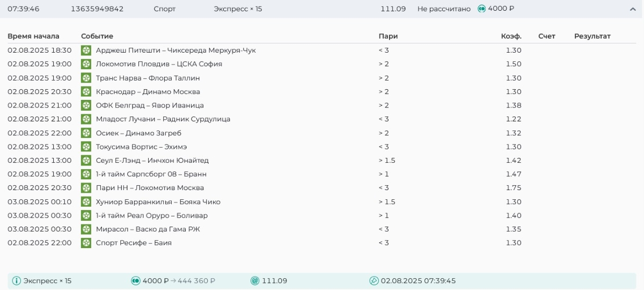Viewport: 644px width, 290px height.
Task: Click the info icon near Экспресс × 15
Action: point(17,281)
